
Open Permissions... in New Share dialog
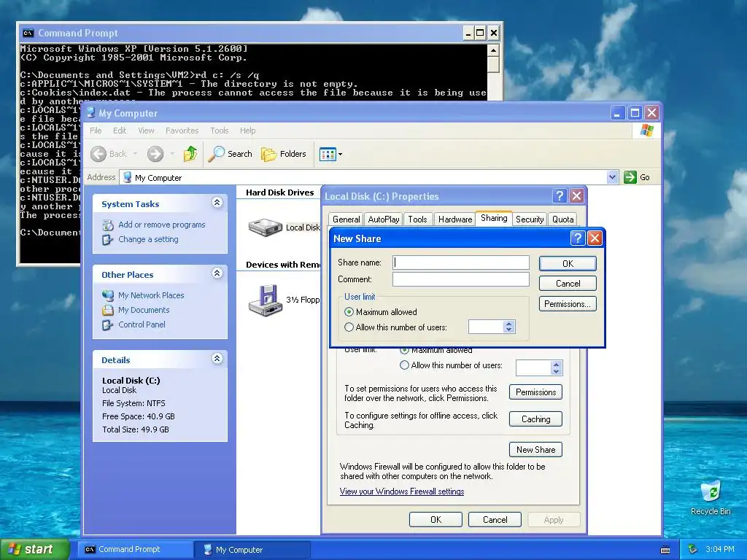[x=568, y=304]
